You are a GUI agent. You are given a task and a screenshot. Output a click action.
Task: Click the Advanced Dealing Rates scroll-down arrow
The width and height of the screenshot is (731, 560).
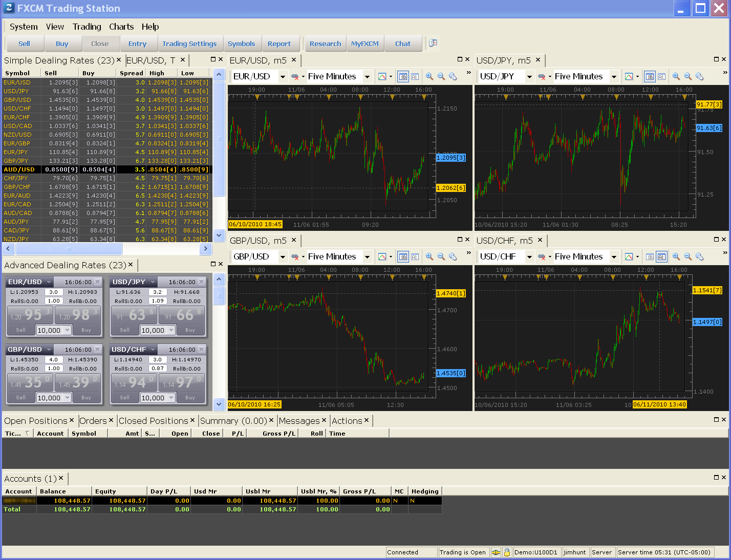pyautogui.click(x=219, y=404)
